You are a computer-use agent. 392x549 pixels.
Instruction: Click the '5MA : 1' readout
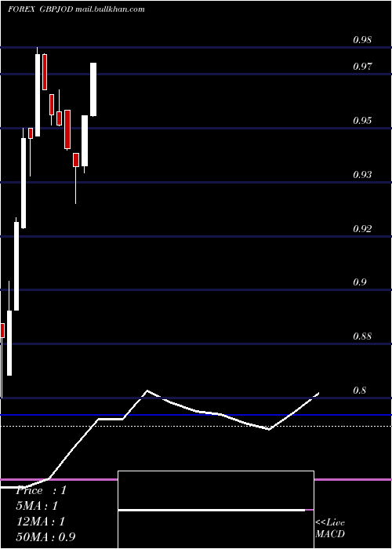pyautogui.click(x=37, y=506)
